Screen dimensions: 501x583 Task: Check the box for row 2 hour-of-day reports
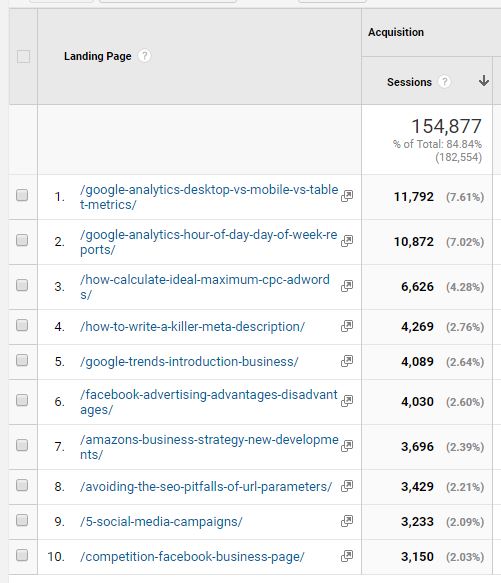pos(22,240)
